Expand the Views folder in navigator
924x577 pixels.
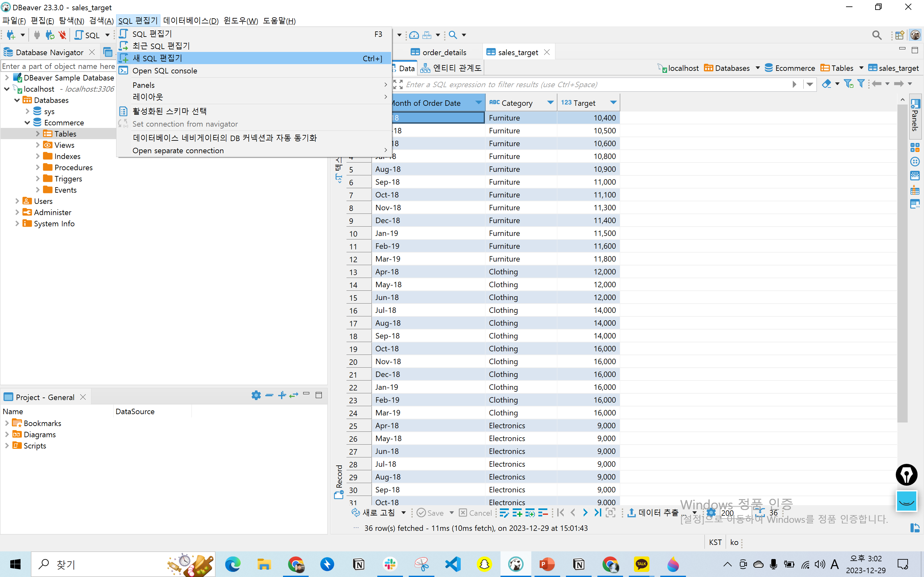click(38, 145)
